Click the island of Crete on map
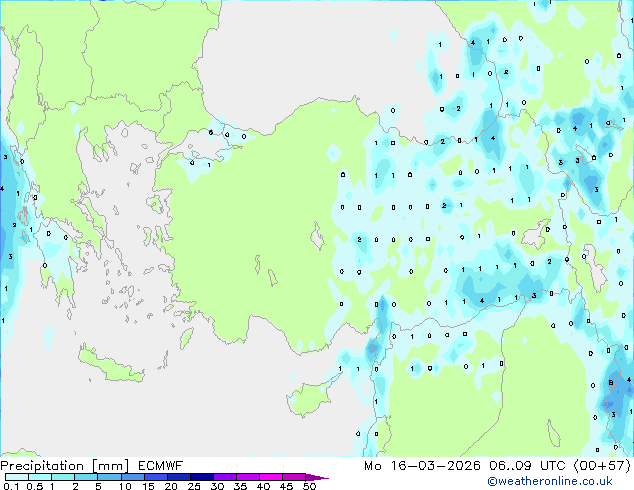Screen dimensions: 634x490 110,364
